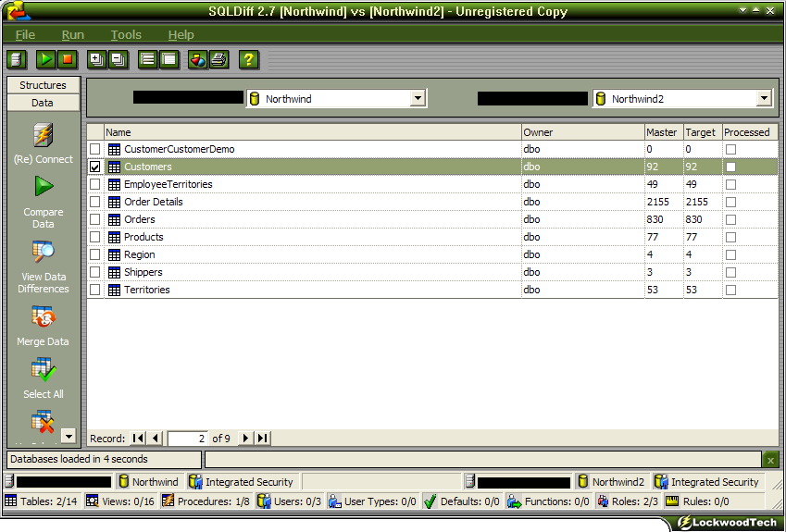Viewport: 786px width, 532px height.
Task: Open the Run menu
Action: coord(73,34)
